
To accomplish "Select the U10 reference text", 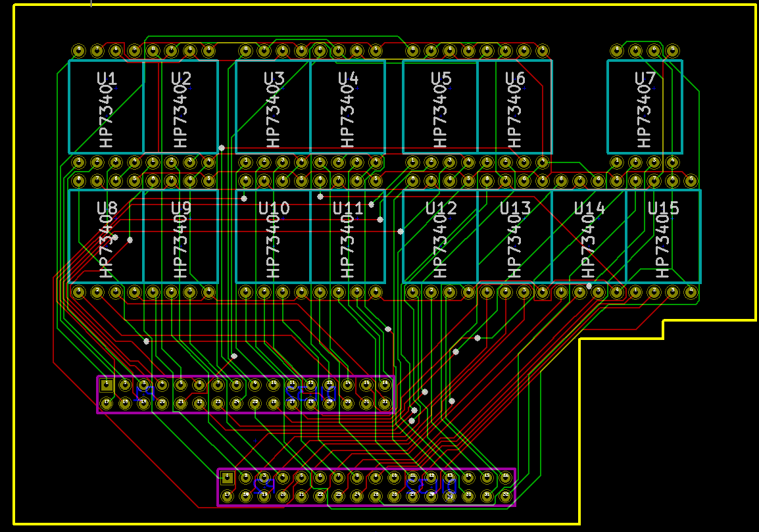I will point(274,208).
